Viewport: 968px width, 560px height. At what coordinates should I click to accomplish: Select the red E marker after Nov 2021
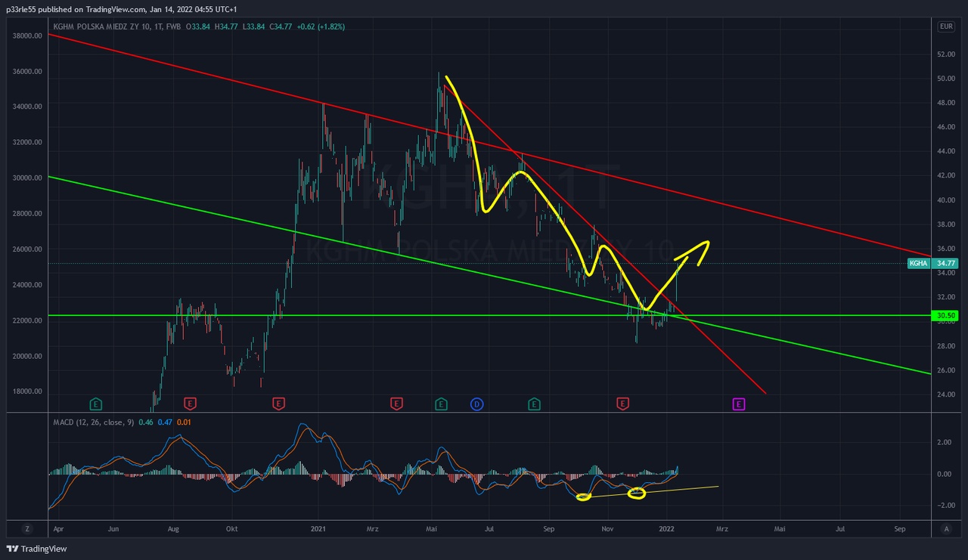(623, 404)
